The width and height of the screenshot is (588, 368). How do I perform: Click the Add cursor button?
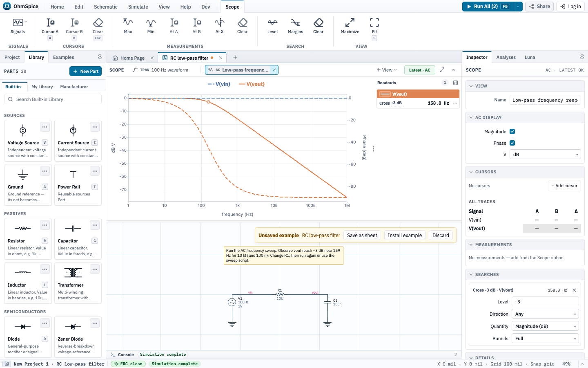point(564,186)
